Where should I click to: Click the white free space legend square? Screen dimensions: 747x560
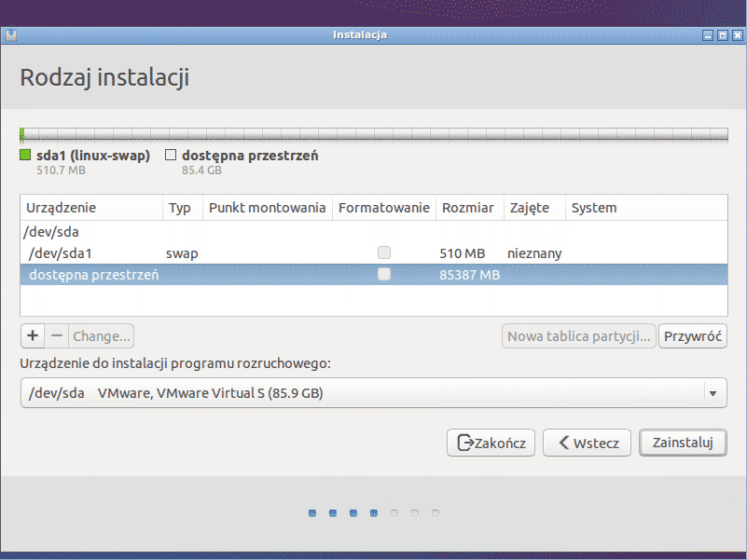click(171, 156)
